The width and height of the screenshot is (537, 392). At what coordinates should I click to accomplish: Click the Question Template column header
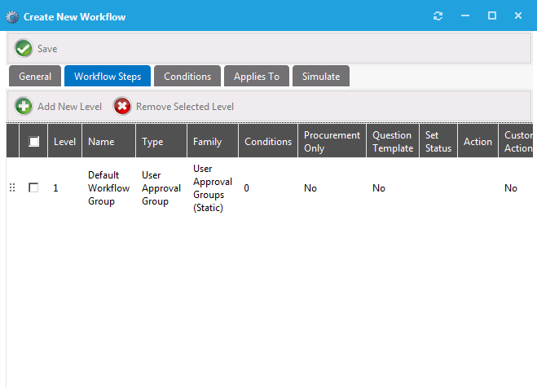pyautogui.click(x=392, y=141)
